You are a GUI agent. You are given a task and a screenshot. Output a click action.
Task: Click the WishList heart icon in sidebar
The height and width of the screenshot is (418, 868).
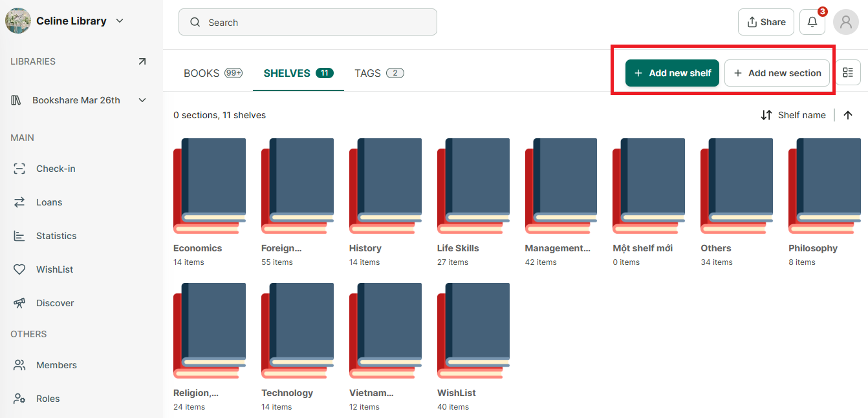point(19,269)
